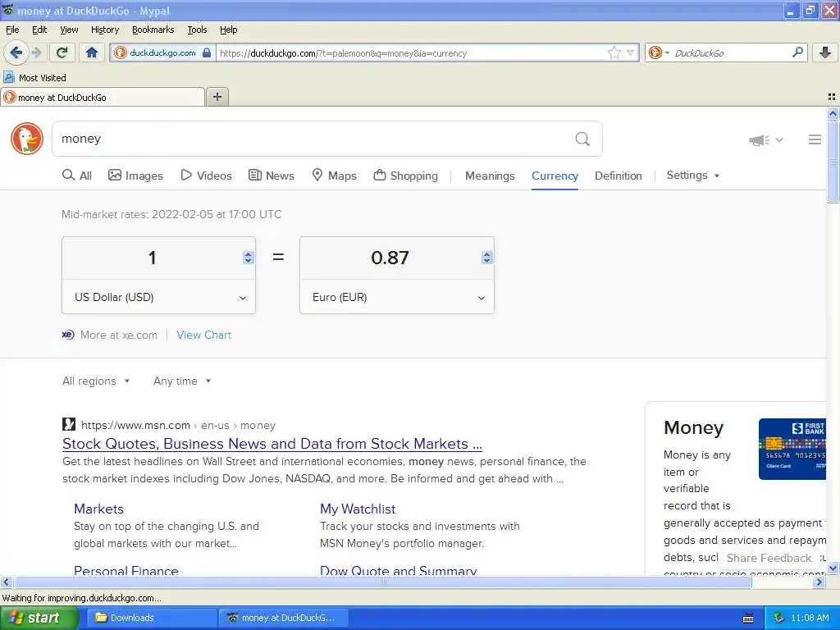
Task: Click the vertical scrollbar thumb
Action: point(833,162)
